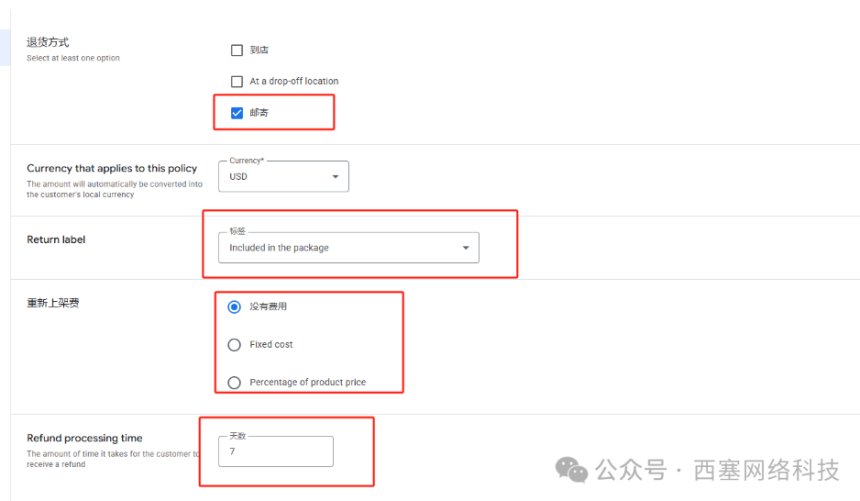Viewport: 860px width, 501px height.
Task: Click the WeChat logo in the watermark
Action: coord(572,468)
